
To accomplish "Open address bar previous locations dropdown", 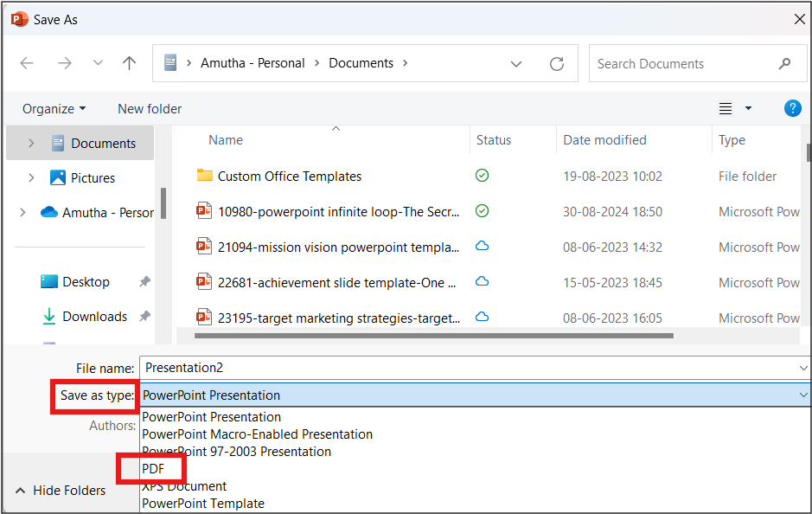I will click(515, 64).
